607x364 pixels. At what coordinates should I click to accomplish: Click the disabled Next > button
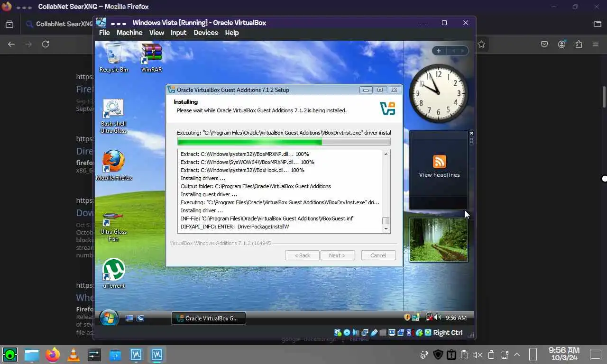[337, 255]
